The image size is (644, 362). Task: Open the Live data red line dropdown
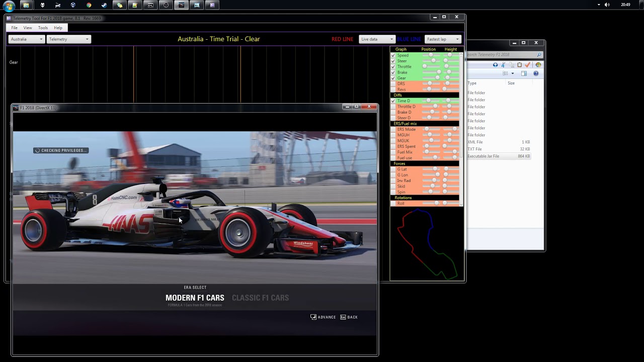377,39
